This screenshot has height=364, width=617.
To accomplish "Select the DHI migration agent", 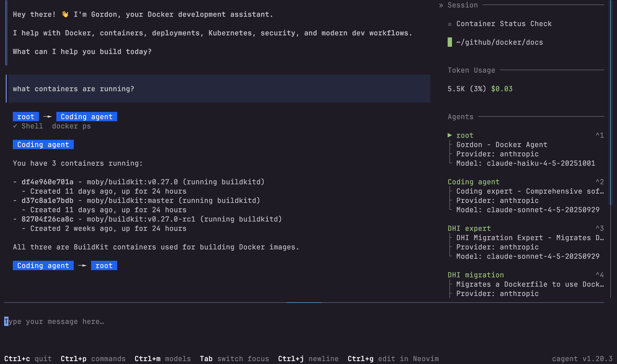I will (x=476, y=275).
